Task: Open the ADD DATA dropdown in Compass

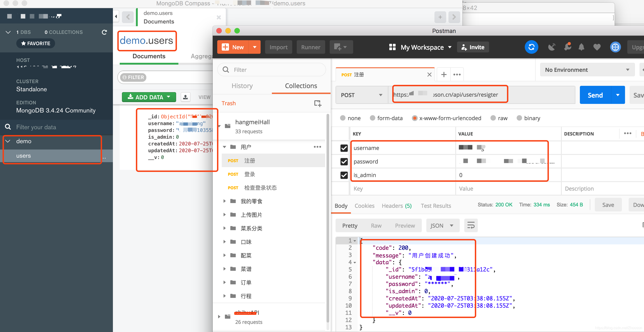Action: pyautogui.click(x=149, y=97)
